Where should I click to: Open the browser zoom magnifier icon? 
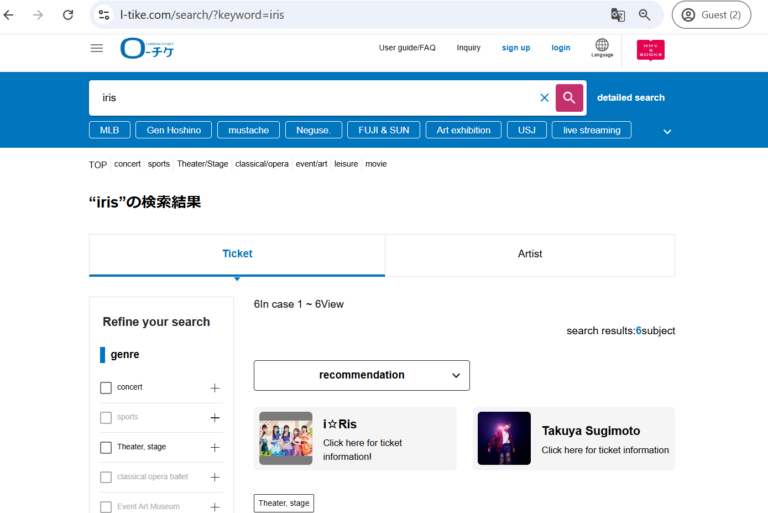tap(645, 15)
